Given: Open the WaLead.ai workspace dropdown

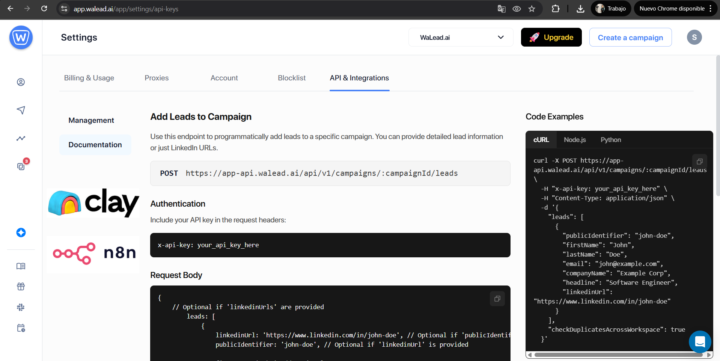Looking at the screenshot, I should click(461, 37).
